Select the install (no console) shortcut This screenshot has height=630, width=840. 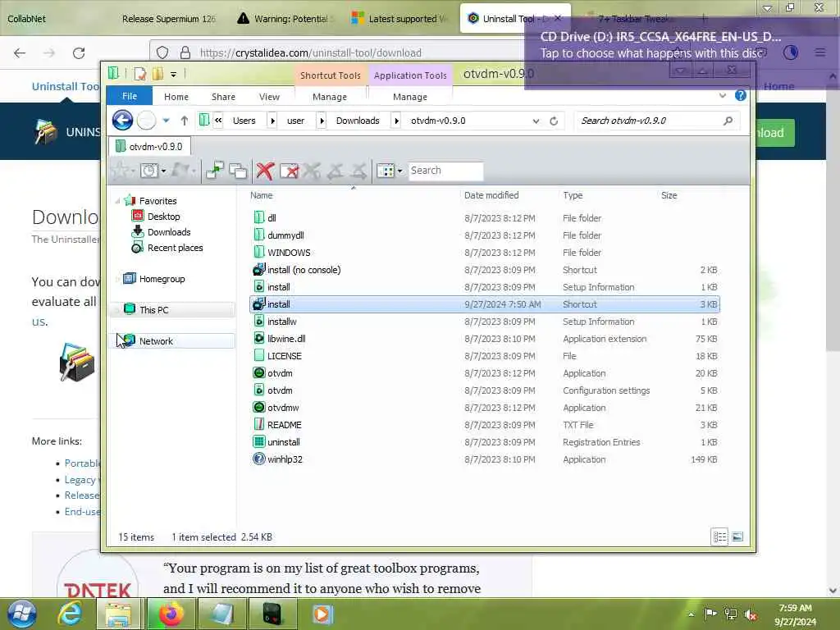304,270
